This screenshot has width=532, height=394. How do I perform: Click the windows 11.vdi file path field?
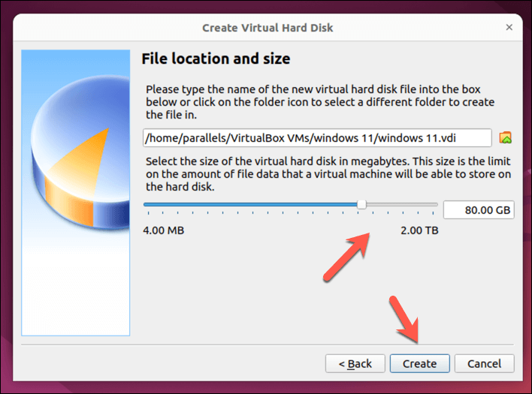[317, 138]
